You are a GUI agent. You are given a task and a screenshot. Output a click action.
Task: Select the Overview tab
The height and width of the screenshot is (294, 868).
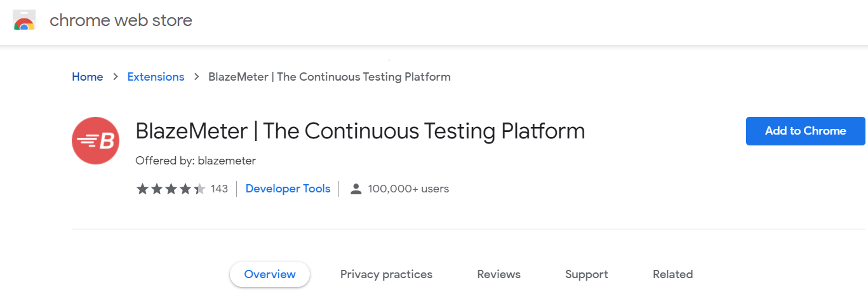pos(270,274)
